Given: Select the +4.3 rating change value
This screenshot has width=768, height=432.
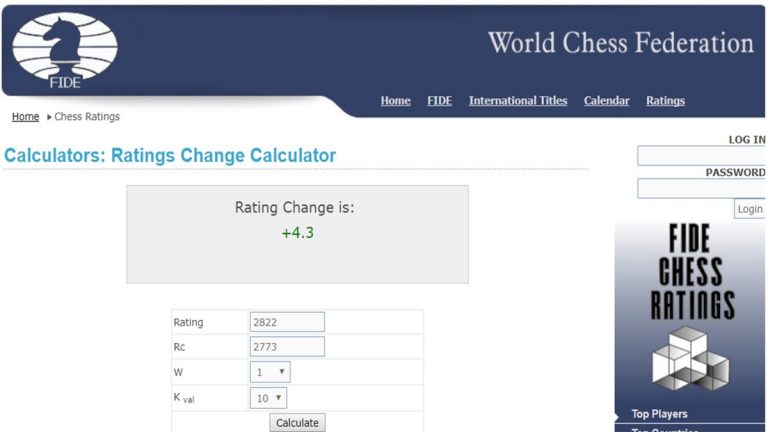Looking at the screenshot, I should coord(298,233).
